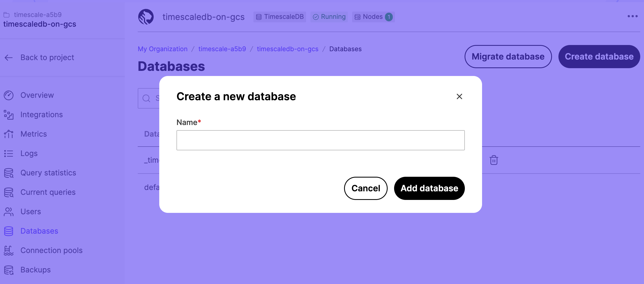Open timescaledb-on-gcs breadcrumb link
Image resolution: width=644 pixels, height=284 pixels.
pos(287,49)
